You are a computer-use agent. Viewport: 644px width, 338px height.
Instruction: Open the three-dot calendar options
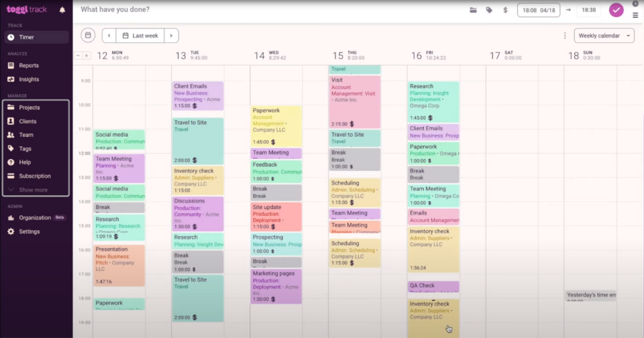564,36
